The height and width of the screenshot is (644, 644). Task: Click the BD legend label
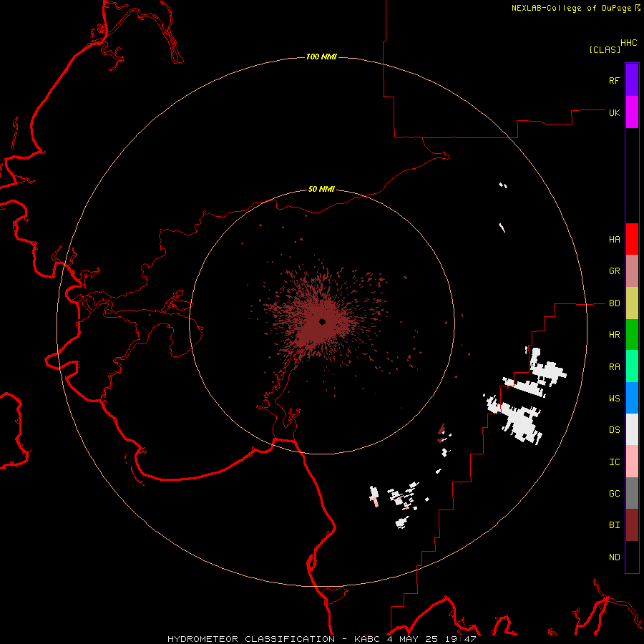614,303
